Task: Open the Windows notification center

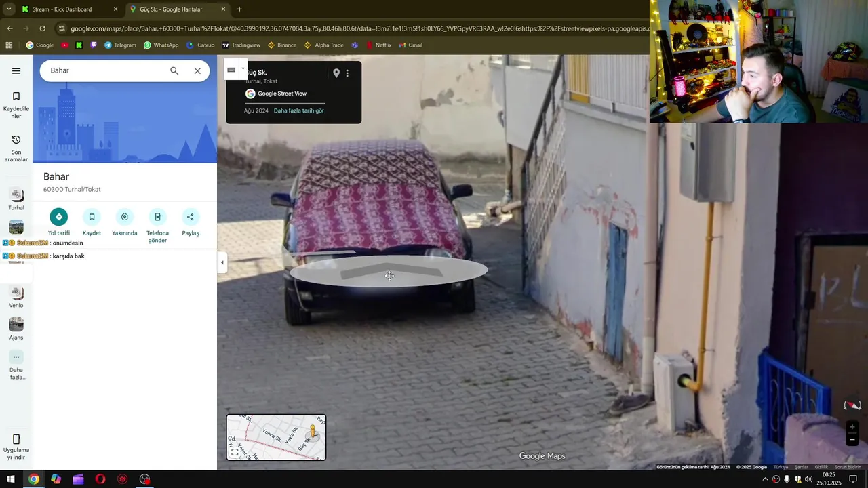Action: (x=853, y=479)
